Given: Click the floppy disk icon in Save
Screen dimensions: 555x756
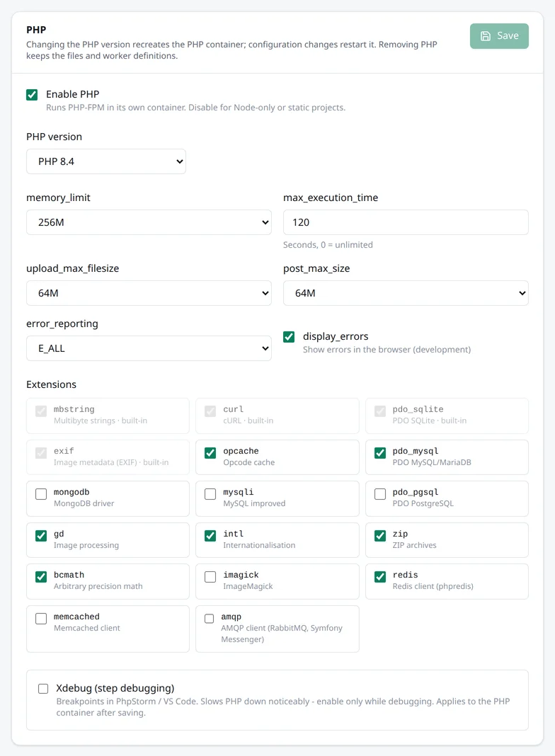Looking at the screenshot, I should (x=486, y=36).
